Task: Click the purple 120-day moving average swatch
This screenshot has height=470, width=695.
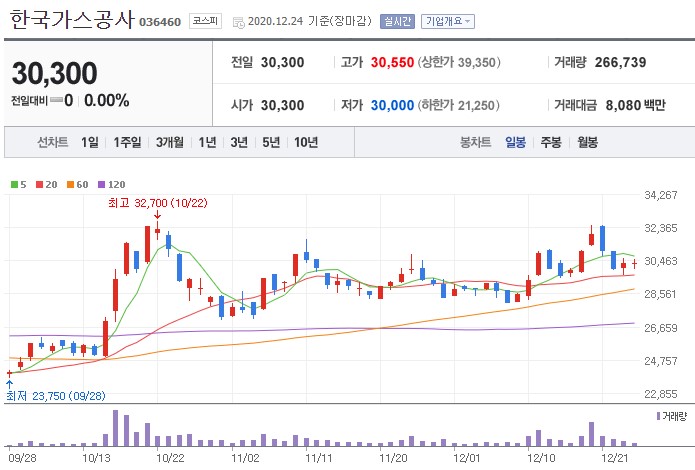Action: pos(102,184)
